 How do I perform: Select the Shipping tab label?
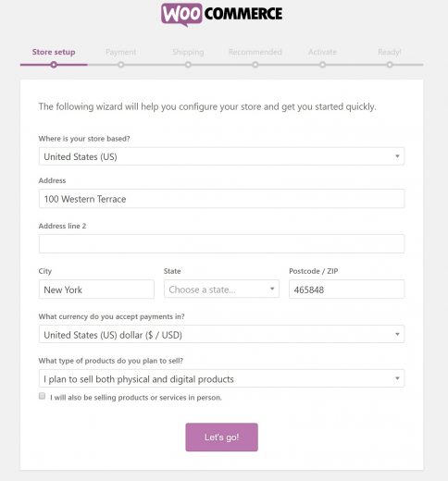[188, 52]
